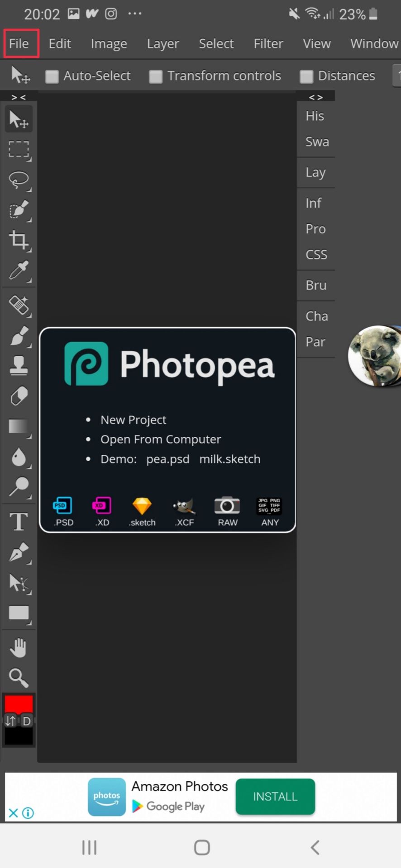
Task: Click the black background color swatch
Action: 19,736
